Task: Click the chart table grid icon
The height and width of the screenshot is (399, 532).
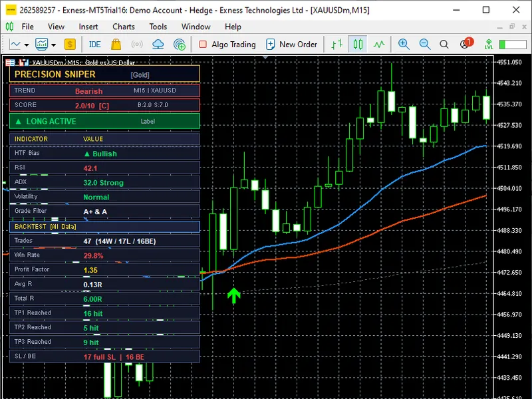Action: click(10, 63)
